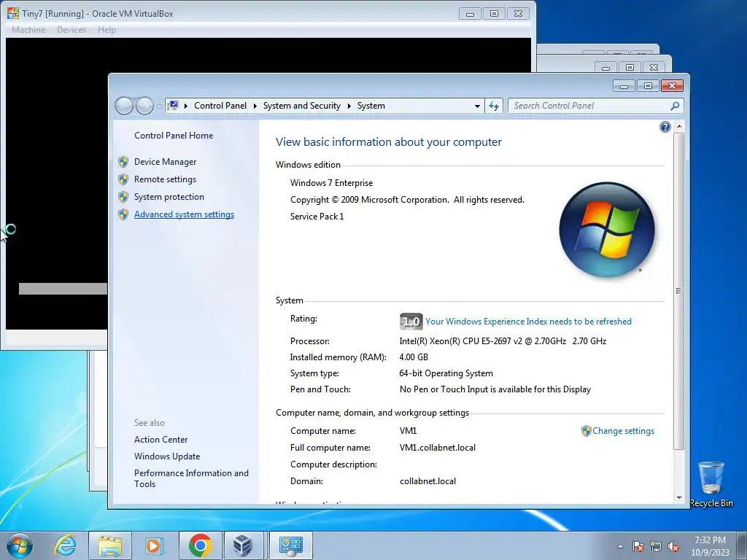
Task: Open the VirtualBox Devices menu
Action: coord(71,29)
